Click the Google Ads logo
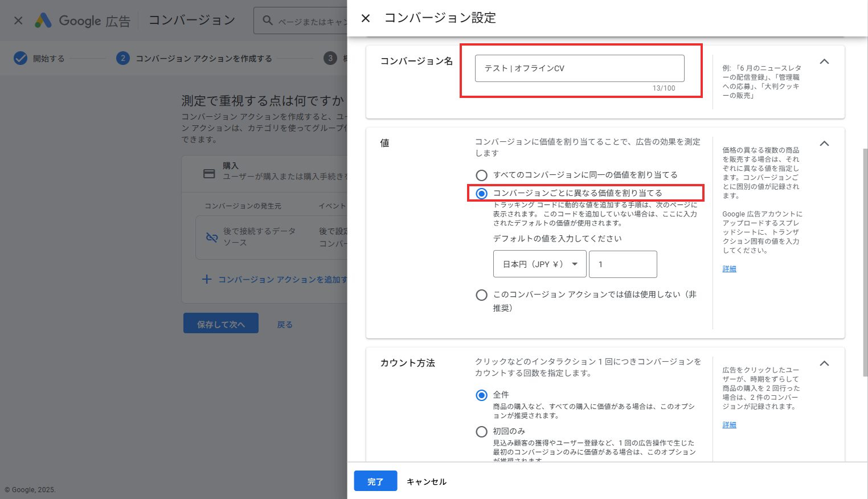The width and height of the screenshot is (868, 499). click(x=44, y=20)
